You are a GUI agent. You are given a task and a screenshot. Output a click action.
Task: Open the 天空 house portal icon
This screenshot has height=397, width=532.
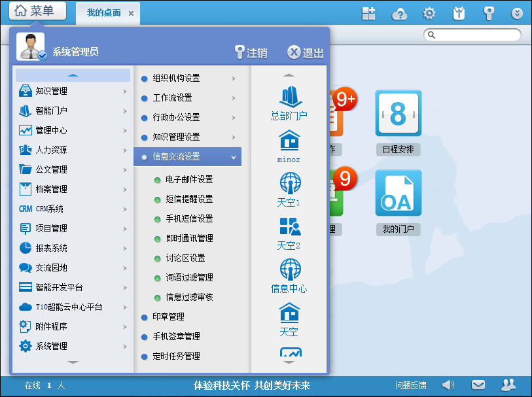point(289,313)
